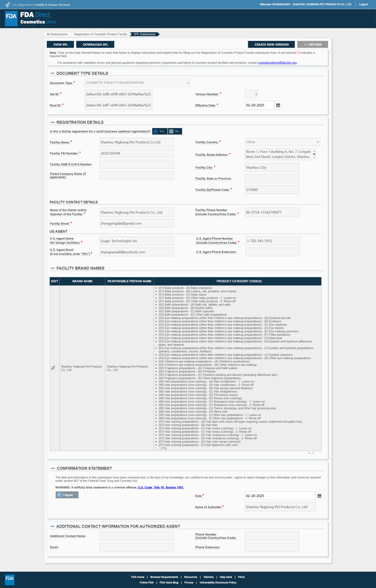Open the Document Type dropdown
Image resolution: width=376 pixels, height=588 pixels.
[x=137, y=83]
